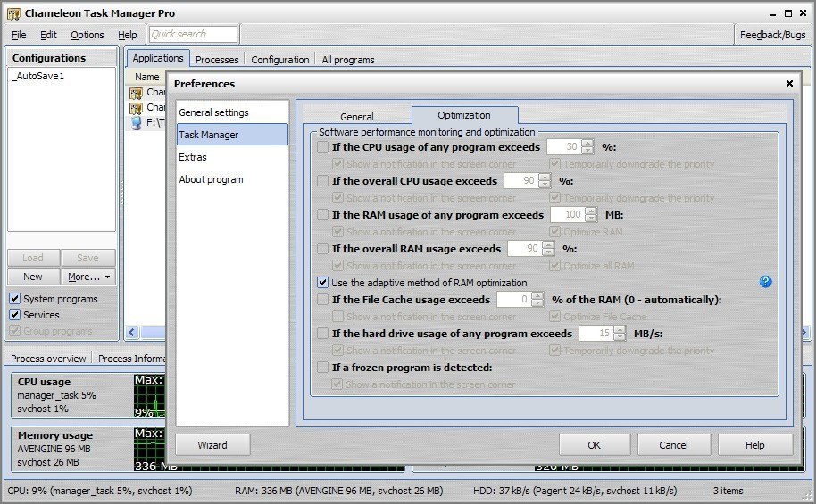The image size is (816, 504).
Task: Increase the program CPU percent spinner
Action: pos(587,144)
